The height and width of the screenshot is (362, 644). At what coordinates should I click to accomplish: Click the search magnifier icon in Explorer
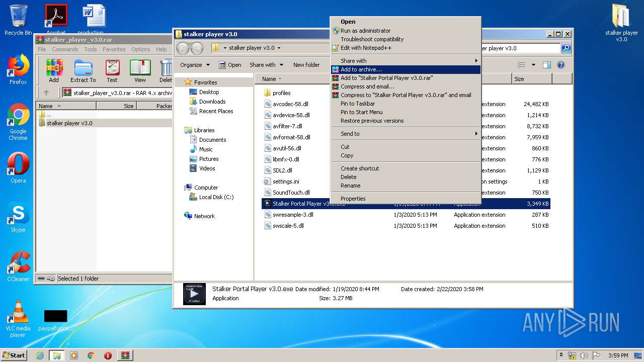tap(566, 48)
